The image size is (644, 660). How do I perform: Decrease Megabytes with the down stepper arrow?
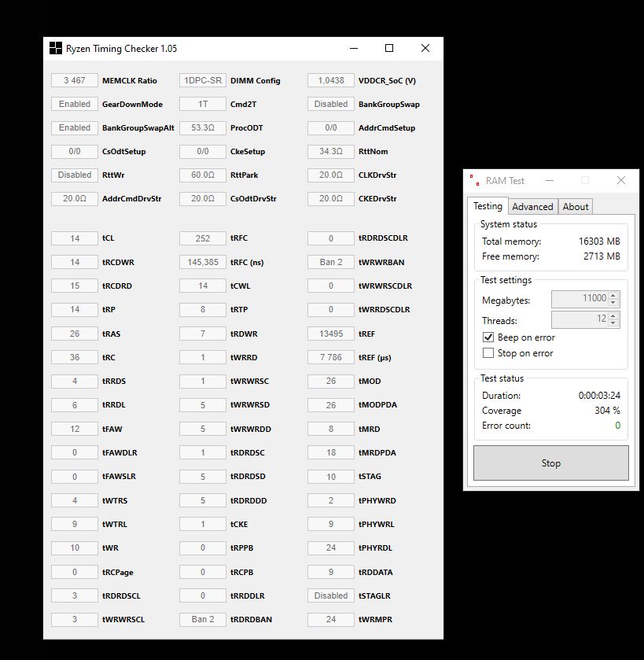[613, 302]
